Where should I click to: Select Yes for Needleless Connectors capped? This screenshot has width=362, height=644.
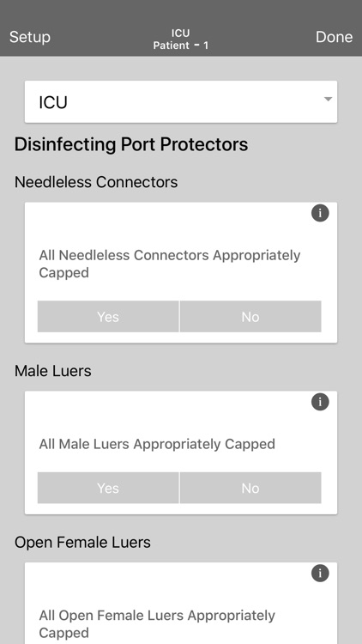click(108, 316)
